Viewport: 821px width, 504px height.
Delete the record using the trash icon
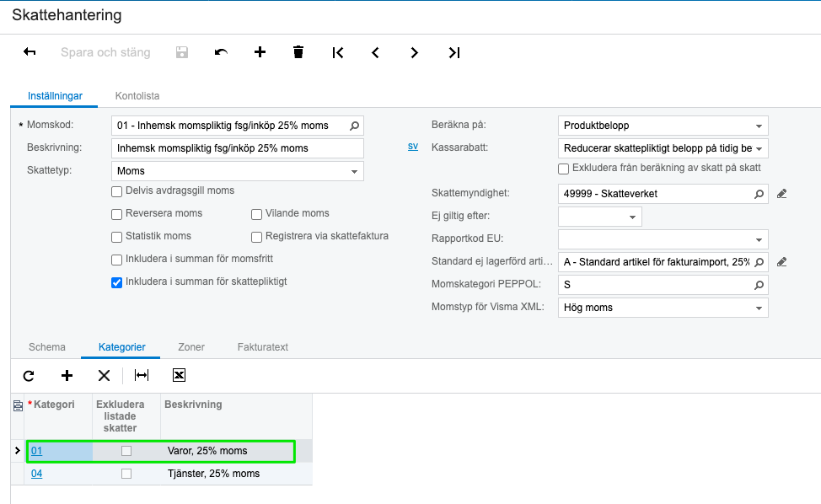pyautogui.click(x=298, y=51)
